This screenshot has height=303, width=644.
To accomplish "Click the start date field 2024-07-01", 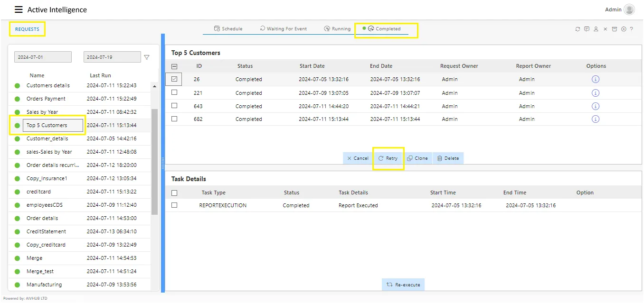I will 43,57.
